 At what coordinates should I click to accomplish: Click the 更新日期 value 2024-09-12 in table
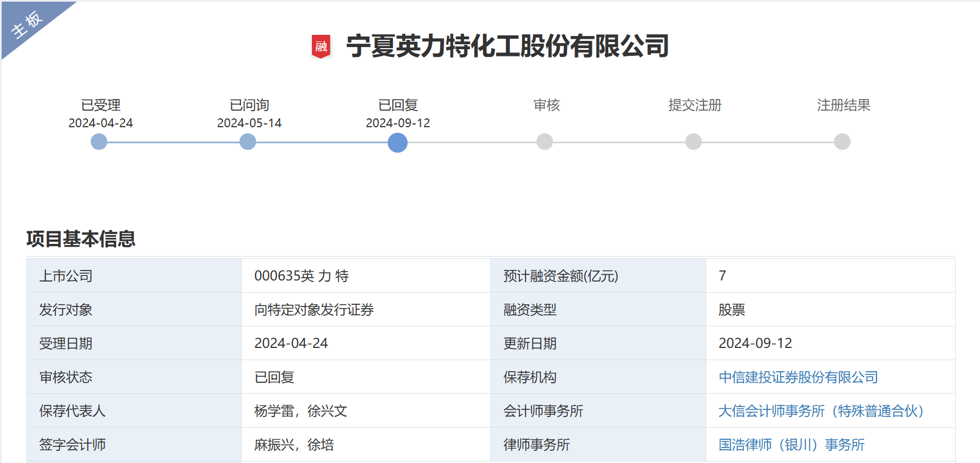pyautogui.click(x=755, y=344)
